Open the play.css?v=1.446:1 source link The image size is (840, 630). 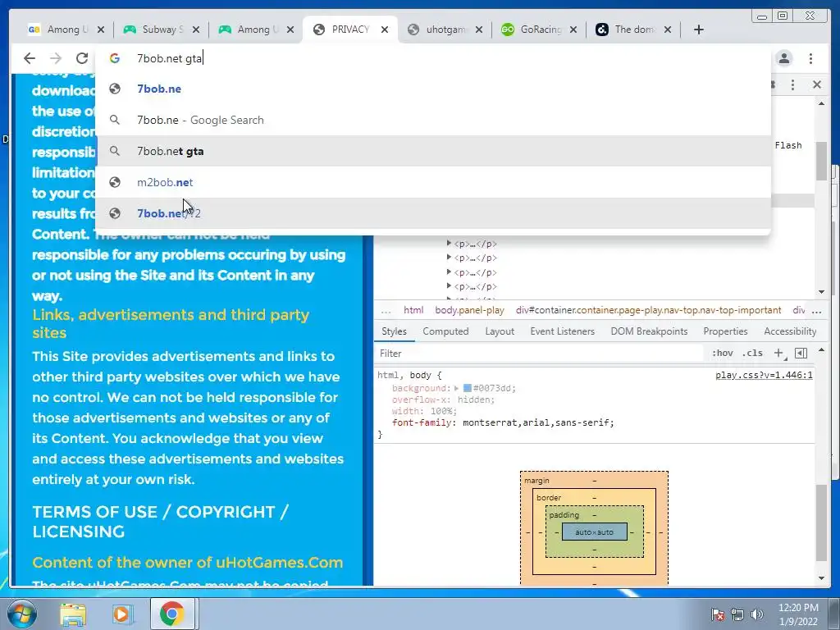[x=764, y=375]
